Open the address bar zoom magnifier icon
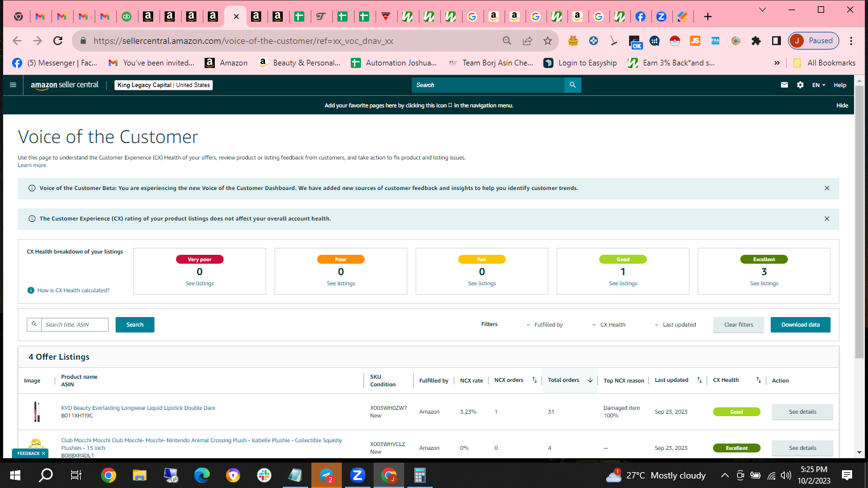This screenshot has height=488, width=868. point(507,41)
